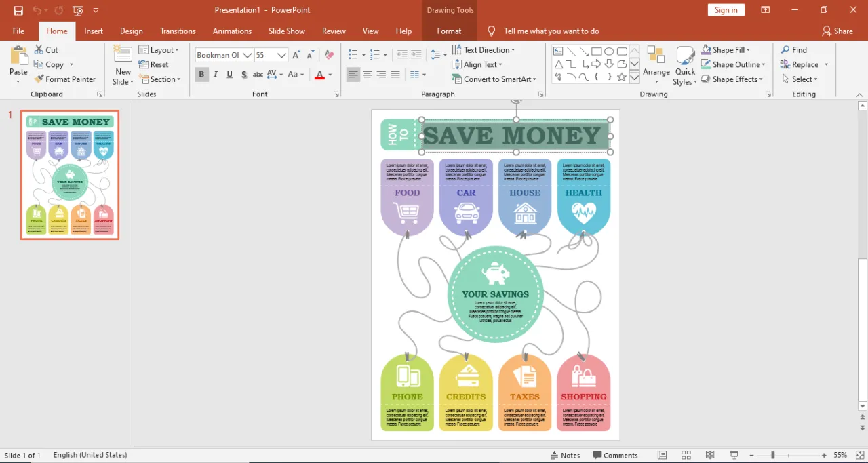
Task: Toggle Italic text formatting
Action: click(216, 75)
